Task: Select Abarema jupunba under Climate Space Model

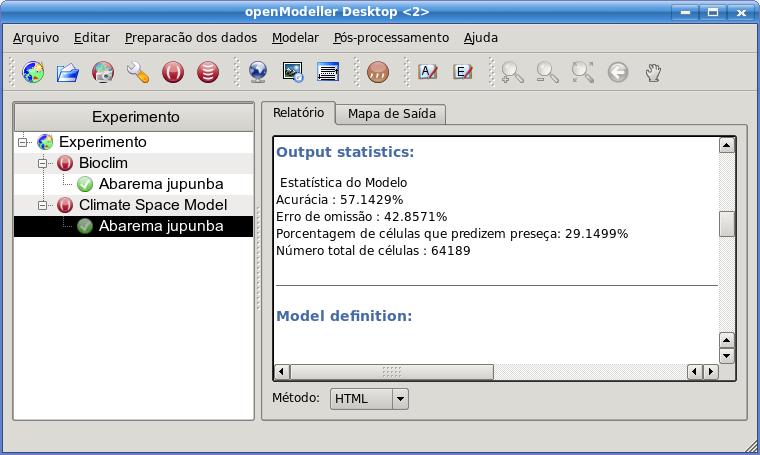Action: click(x=161, y=226)
